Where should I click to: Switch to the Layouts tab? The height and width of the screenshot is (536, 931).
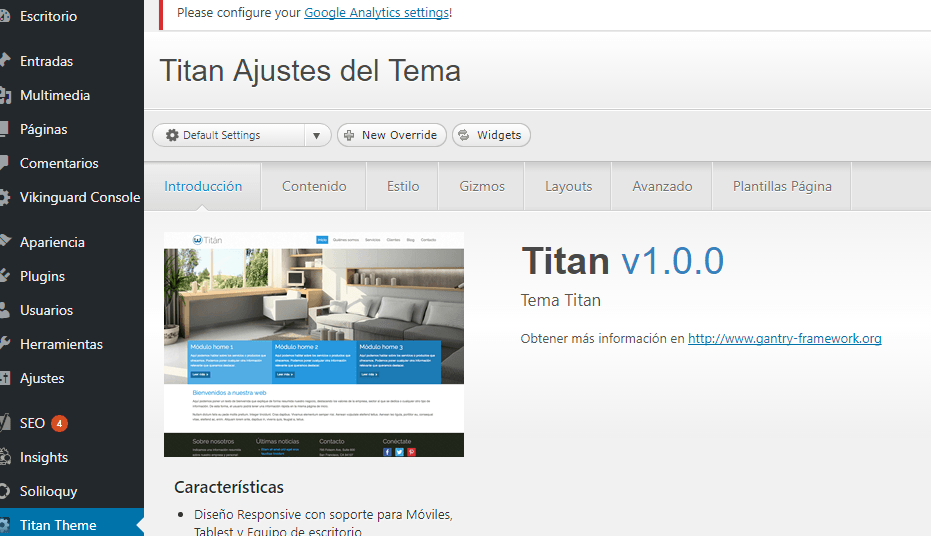(x=568, y=186)
